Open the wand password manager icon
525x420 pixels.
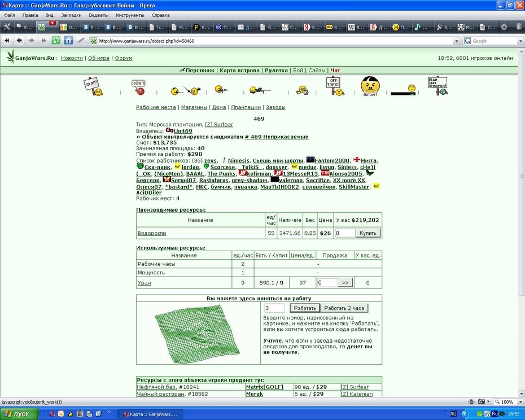81,41
